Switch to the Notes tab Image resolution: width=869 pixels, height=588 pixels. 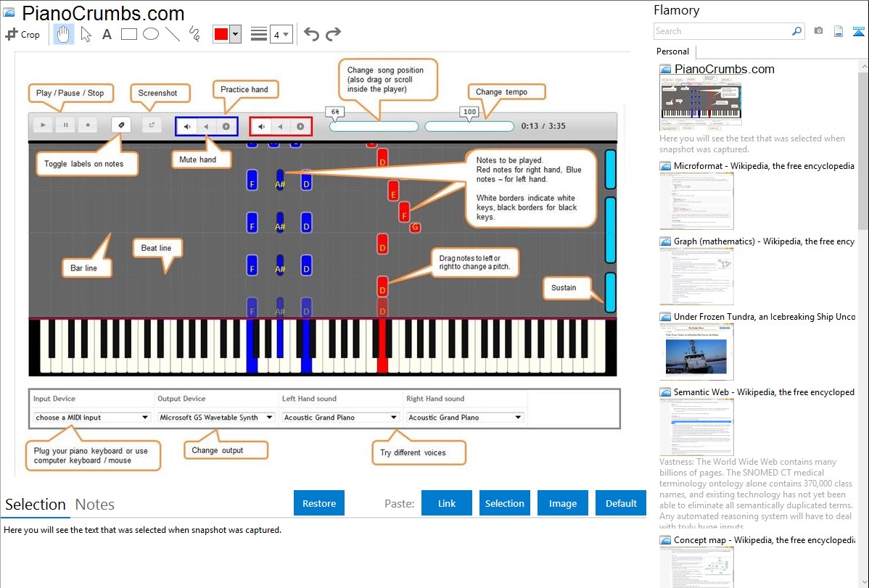(x=95, y=505)
